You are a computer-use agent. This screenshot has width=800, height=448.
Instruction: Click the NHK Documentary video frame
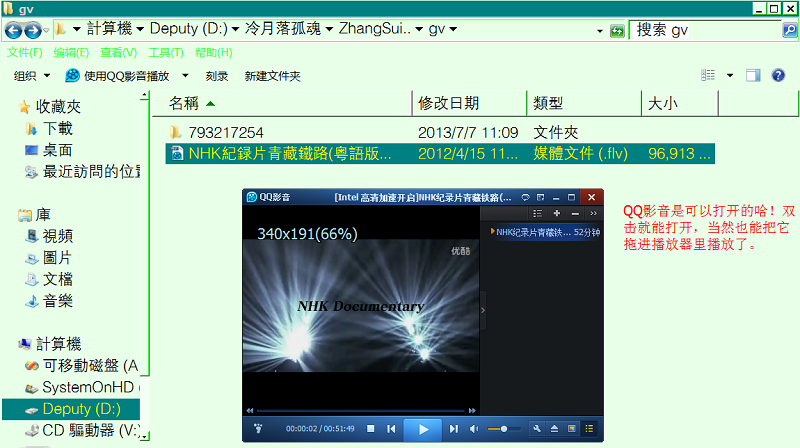[x=361, y=306]
